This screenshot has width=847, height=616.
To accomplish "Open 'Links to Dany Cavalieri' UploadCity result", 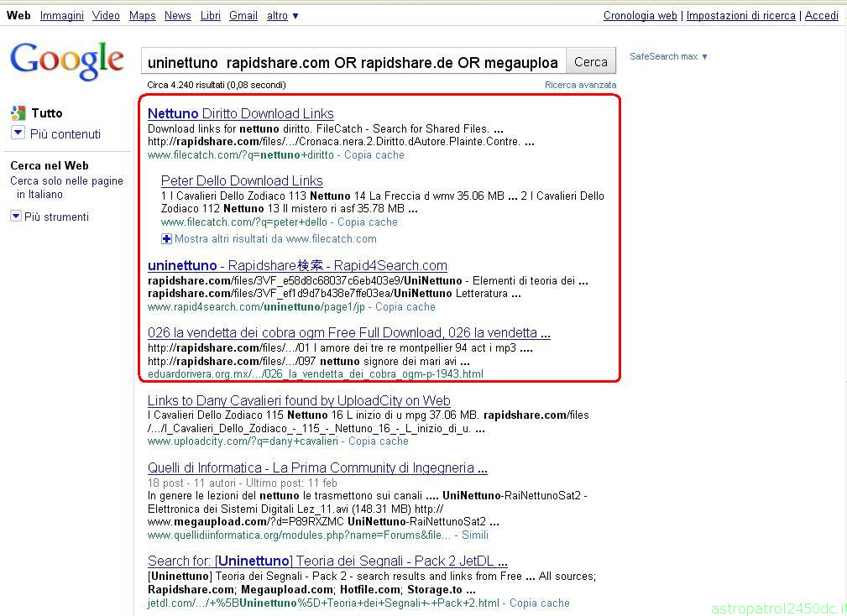I will pos(299,400).
